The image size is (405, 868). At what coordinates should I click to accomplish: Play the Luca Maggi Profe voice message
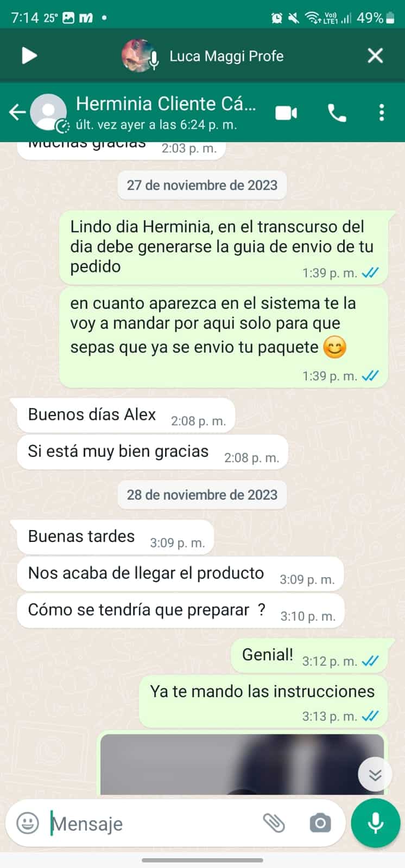(x=29, y=55)
